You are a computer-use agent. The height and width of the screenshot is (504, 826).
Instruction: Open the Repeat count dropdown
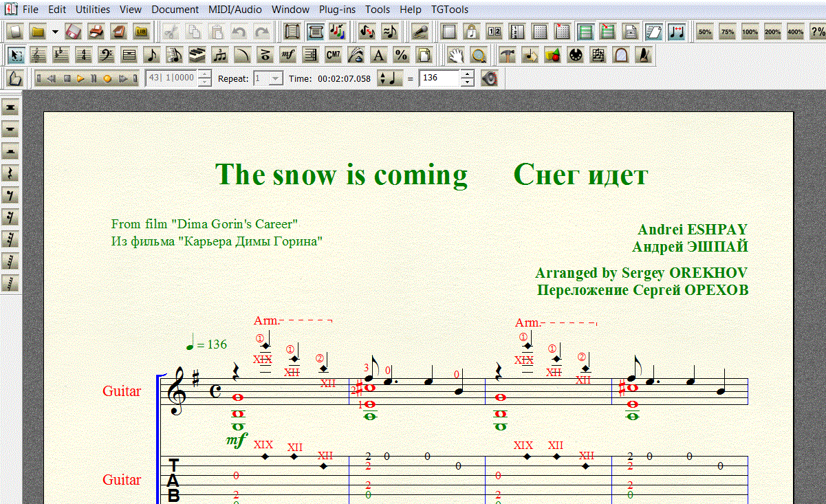point(275,78)
